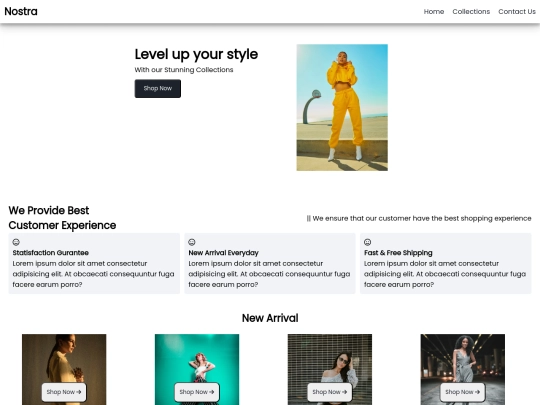Click Shop Now on the sunglasses woman photo

pyautogui.click(x=330, y=392)
